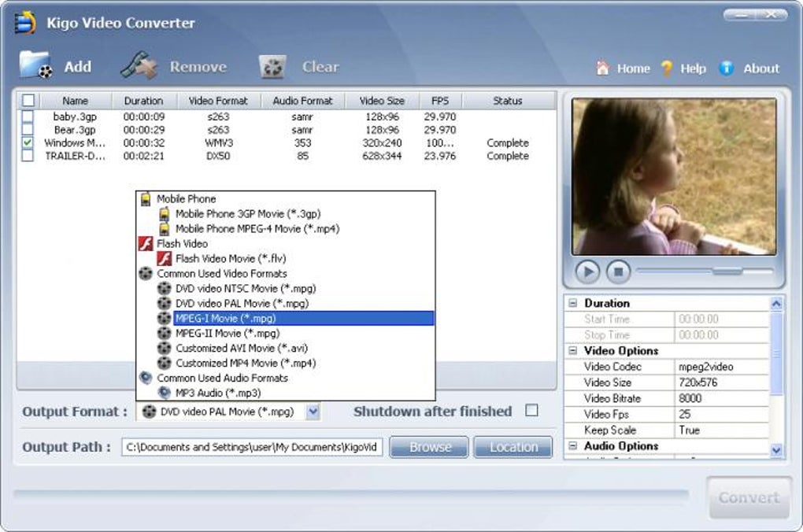Click the Common Used Video Formats reel icon
The image size is (803, 532).
[146, 273]
